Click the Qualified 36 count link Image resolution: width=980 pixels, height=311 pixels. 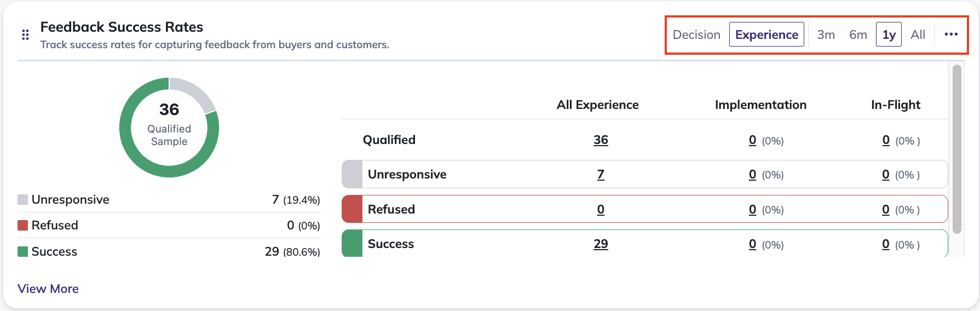tap(601, 140)
